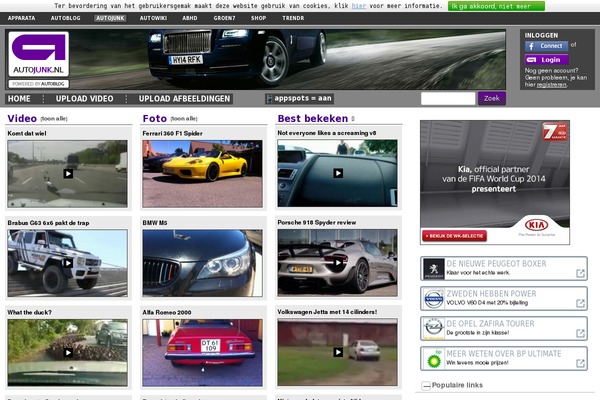This screenshot has height=400, width=600.
Task: Open the UPLOAD AFBEELDINGEN page
Action: pos(184,99)
